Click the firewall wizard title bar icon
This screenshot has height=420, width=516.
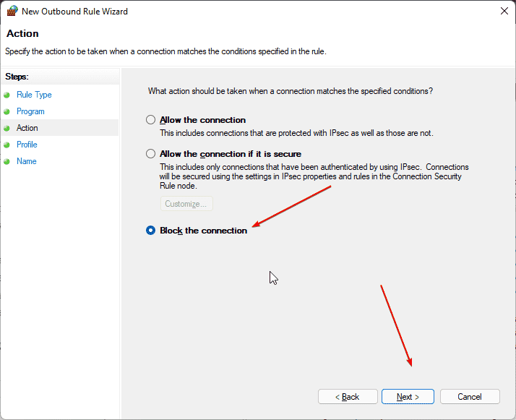12,11
